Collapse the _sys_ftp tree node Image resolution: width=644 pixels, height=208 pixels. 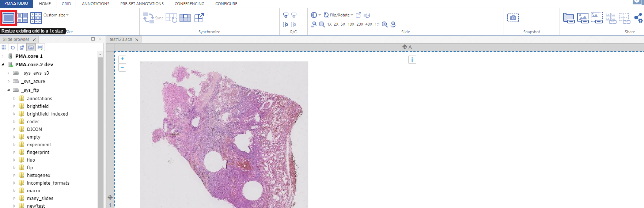tap(8, 90)
